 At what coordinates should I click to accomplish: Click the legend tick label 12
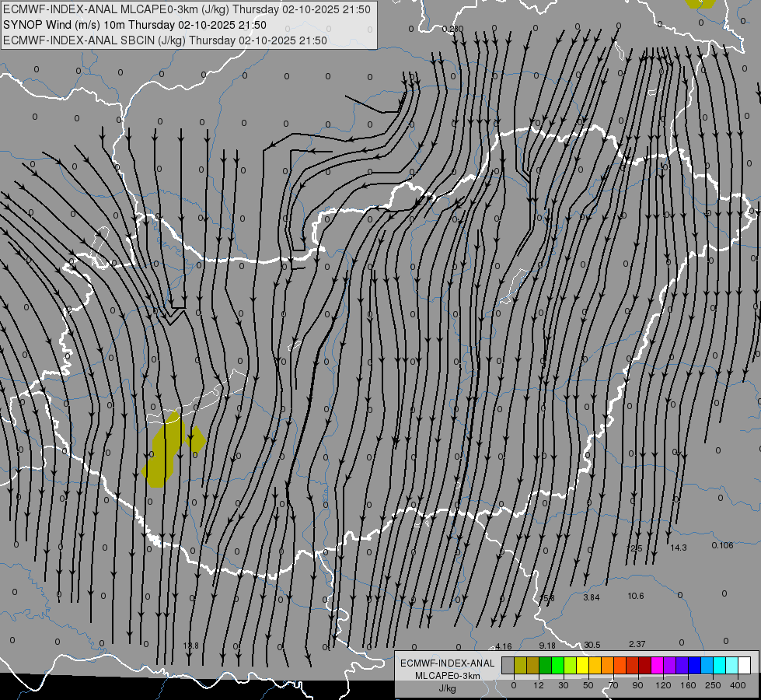[x=539, y=685]
